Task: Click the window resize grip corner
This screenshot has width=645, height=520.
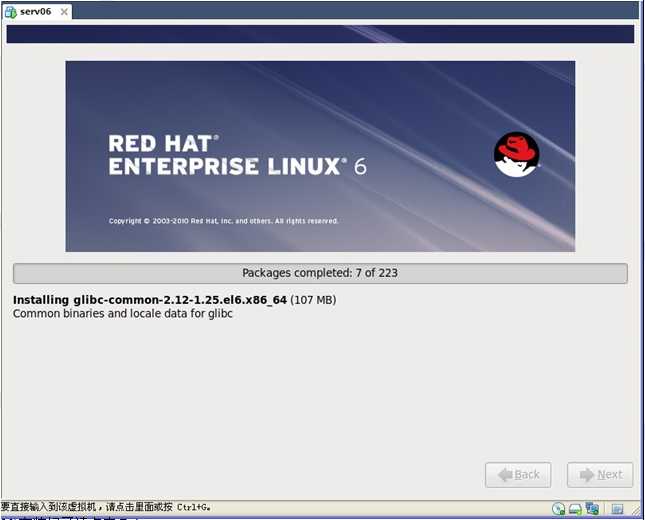Action: point(636,510)
